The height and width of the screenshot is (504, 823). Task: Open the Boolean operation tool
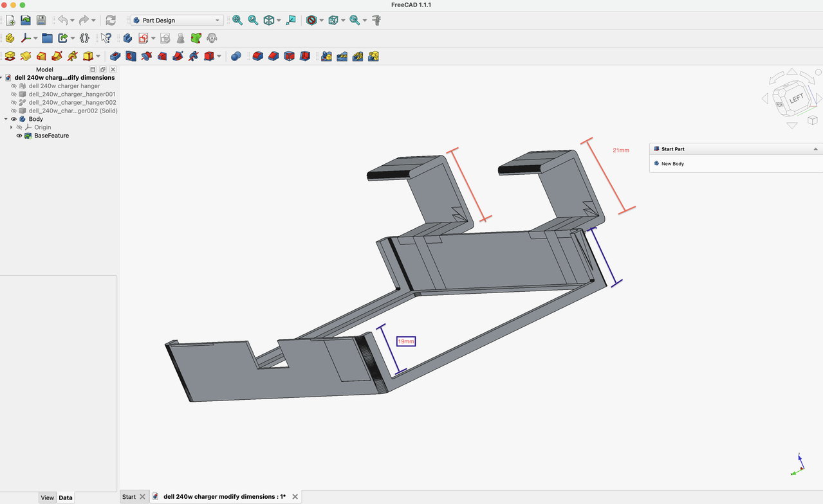(x=236, y=57)
